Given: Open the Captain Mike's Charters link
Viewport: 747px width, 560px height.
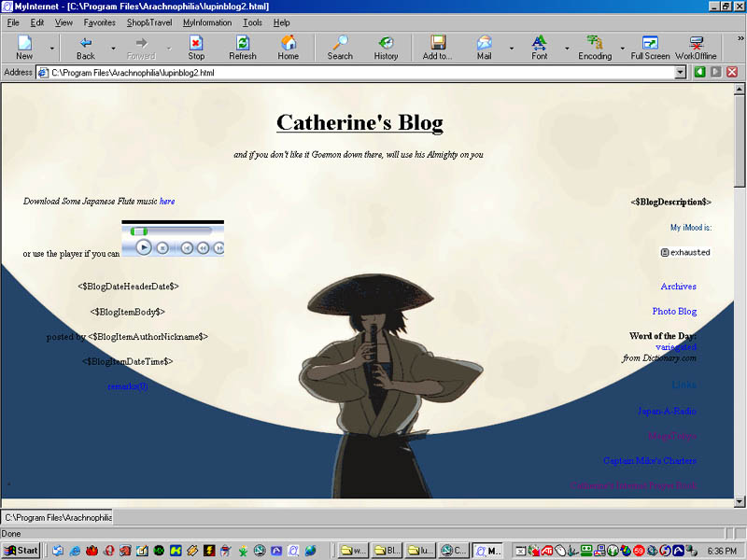Looking at the screenshot, I should click(x=650, y=460).
